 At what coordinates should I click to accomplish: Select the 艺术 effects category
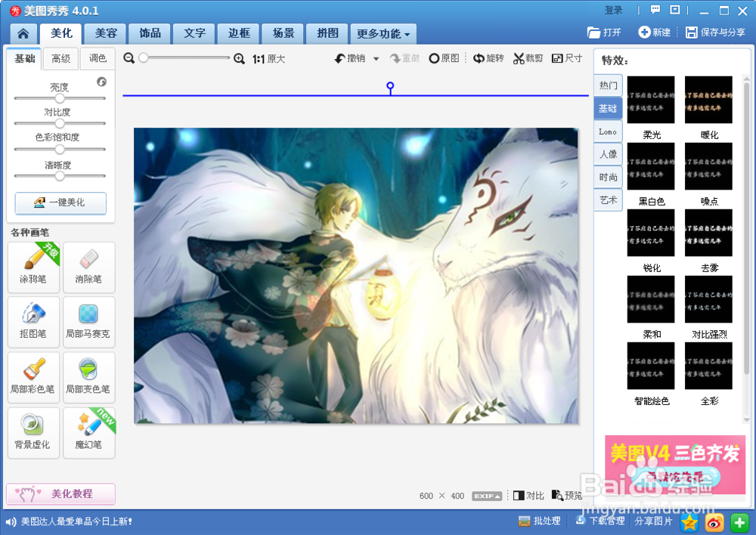point(608,200)
